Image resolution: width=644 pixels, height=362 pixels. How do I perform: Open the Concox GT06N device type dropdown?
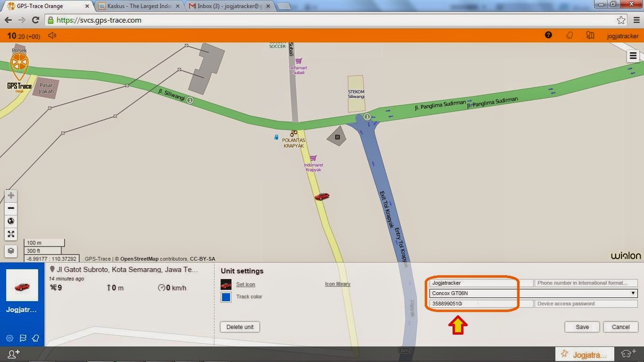click(x=633, y=293)
